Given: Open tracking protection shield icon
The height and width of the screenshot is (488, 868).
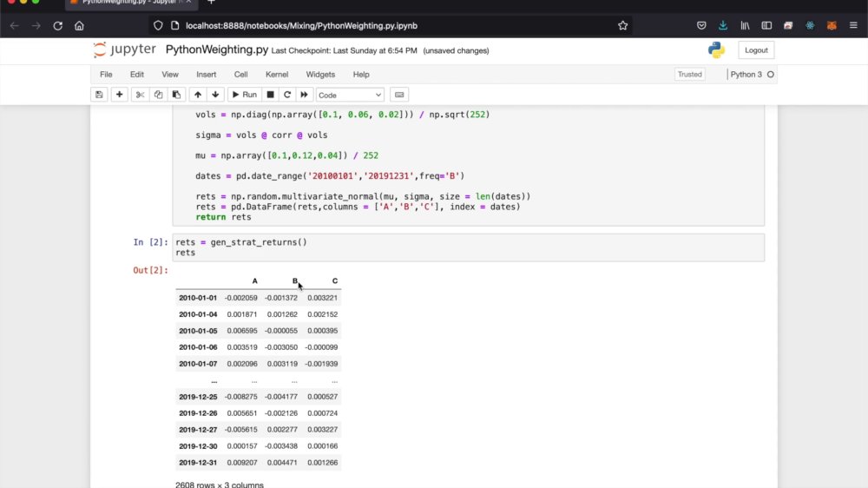Looking at the screenshot, I should (158, 25).
